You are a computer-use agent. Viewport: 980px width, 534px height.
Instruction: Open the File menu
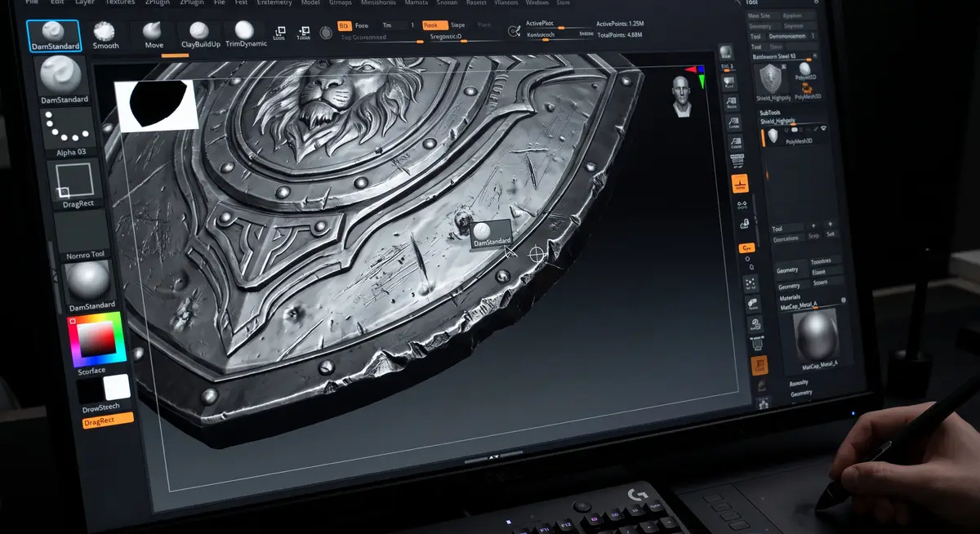[32, 2]
